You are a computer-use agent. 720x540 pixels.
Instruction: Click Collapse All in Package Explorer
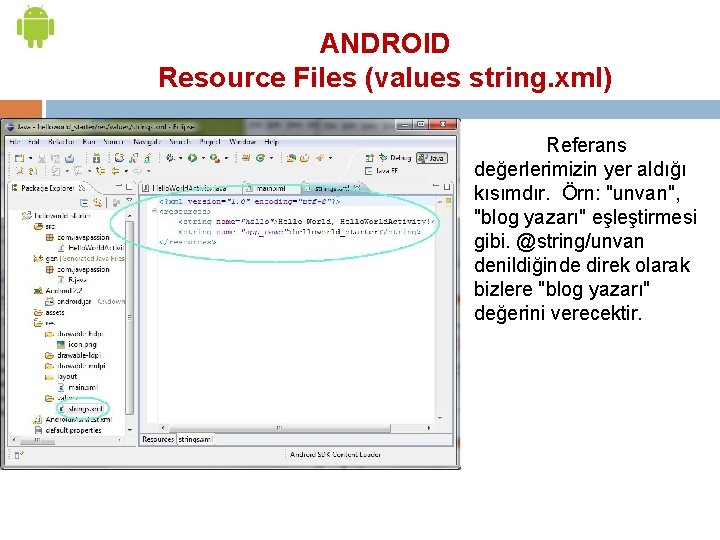point(84,202)
